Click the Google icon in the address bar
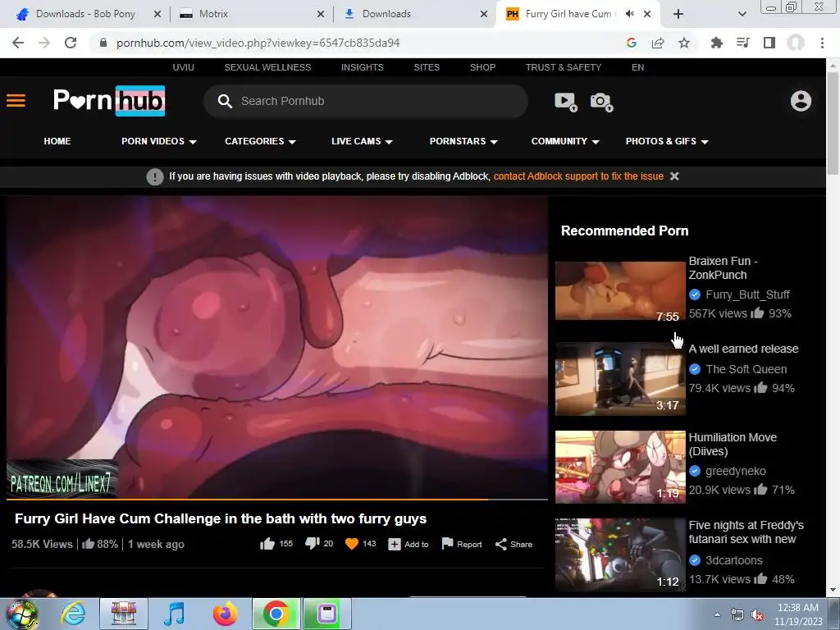This screenshot has width=840, height=630. [632, 43]
